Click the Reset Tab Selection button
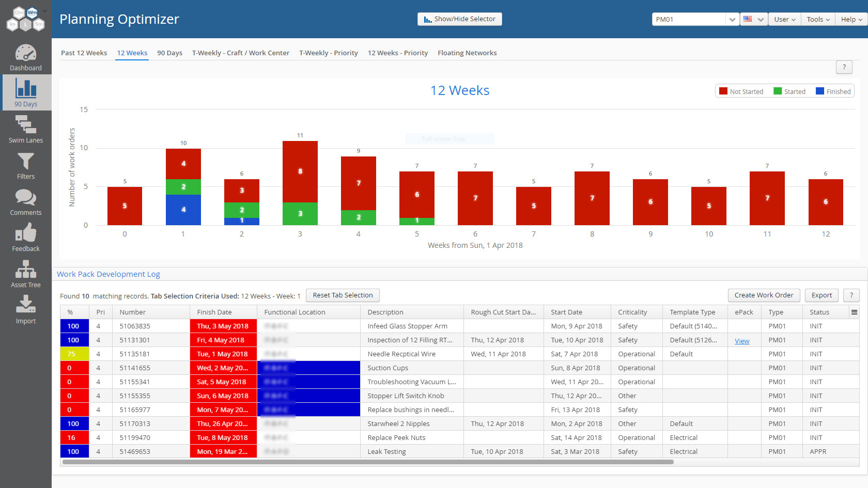Screen dimensions: 868x488 [x=343, y=295]
